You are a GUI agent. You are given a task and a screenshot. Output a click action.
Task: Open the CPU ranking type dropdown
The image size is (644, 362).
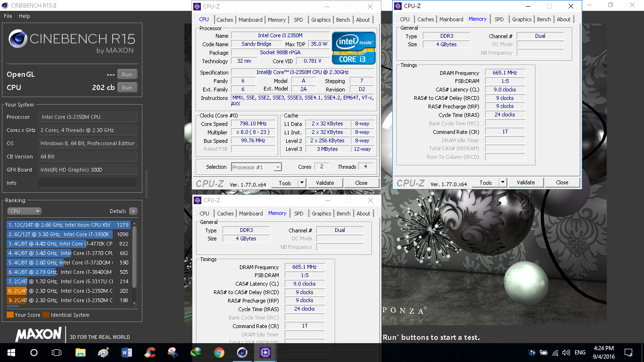pyautogui.click(x=25, y=211)
